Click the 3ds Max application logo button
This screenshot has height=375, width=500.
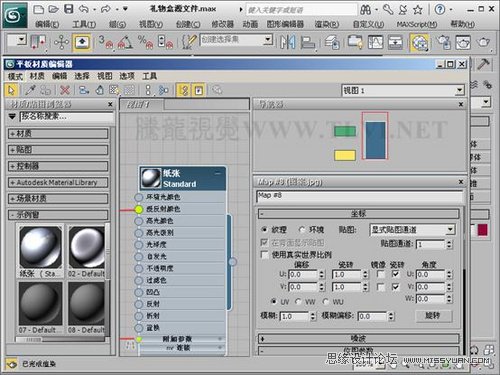[x=15, y=15]
